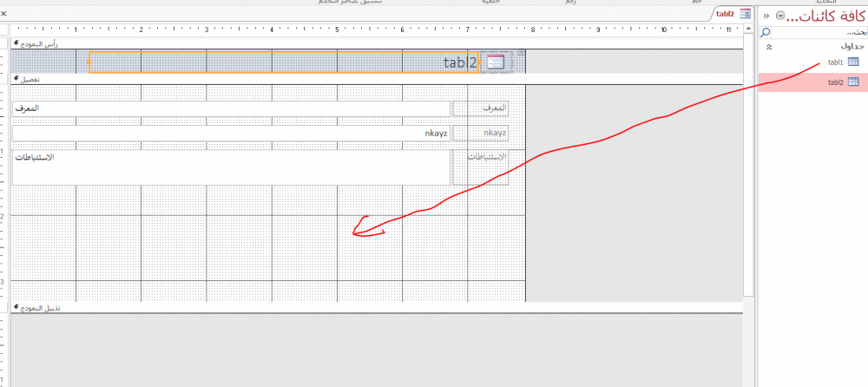This screenshot has height=387, width=868.
Task: Click the vertical ruler beside detail section
Action: (x=4, y=193)
